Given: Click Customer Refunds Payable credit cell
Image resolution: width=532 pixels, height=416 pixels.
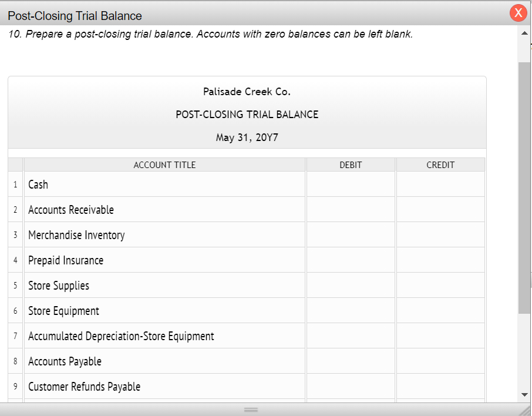Looking at the screenshot, I should pos(440,386).
